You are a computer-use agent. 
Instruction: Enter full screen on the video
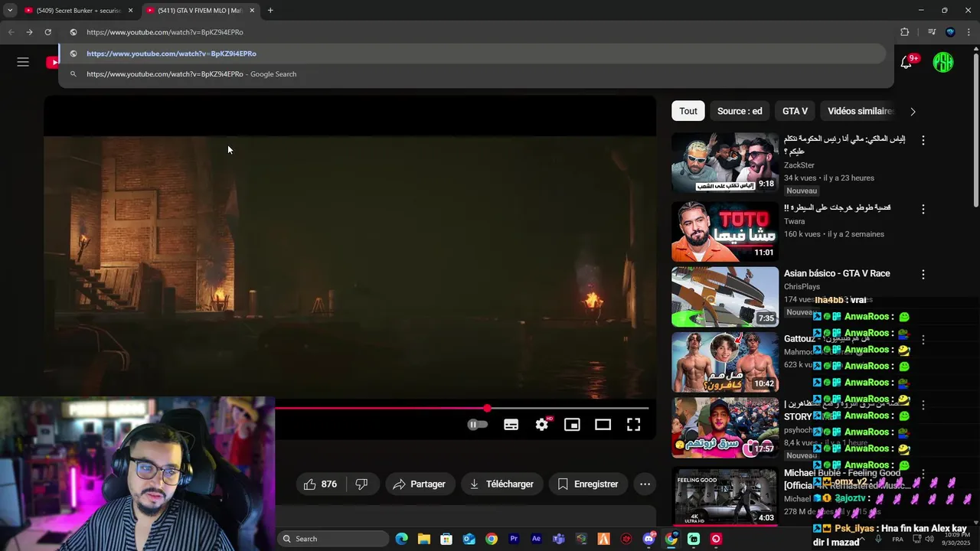coord(634,425)
